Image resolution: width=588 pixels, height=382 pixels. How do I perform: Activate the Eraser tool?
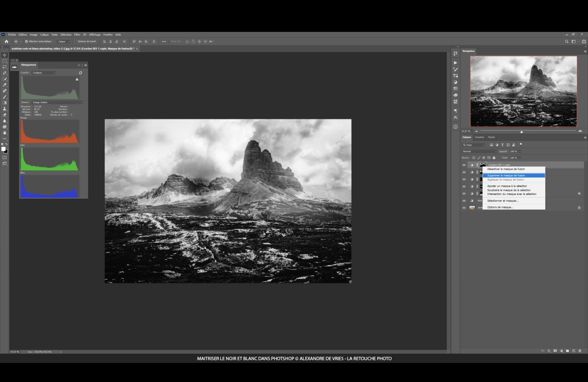tap(4, 115)
